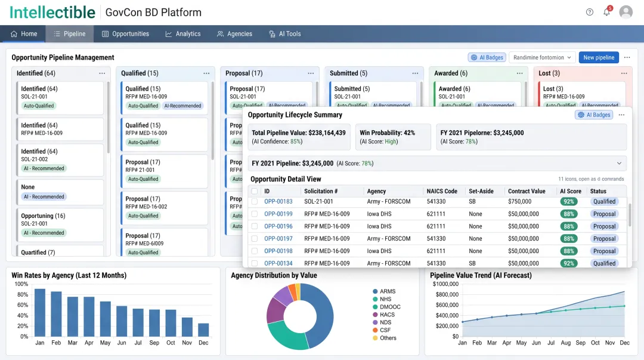Open opportunity link OPP-00183
The width and height of the screenshot is (644, 360).
point(278,202)
